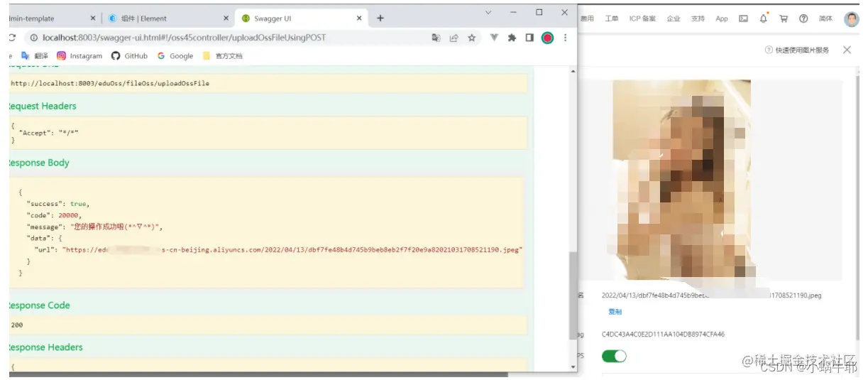Switch language with 简体 selector

click(x=825, y=18)
